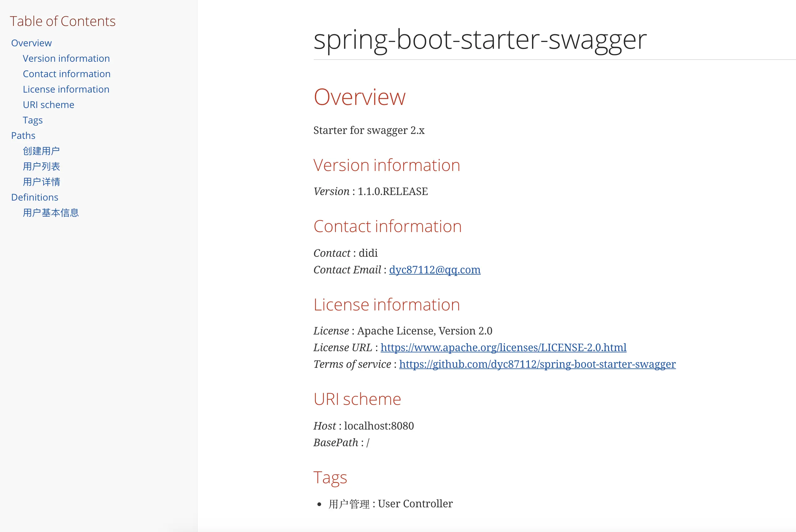Click the License information heading

(386, 305)
